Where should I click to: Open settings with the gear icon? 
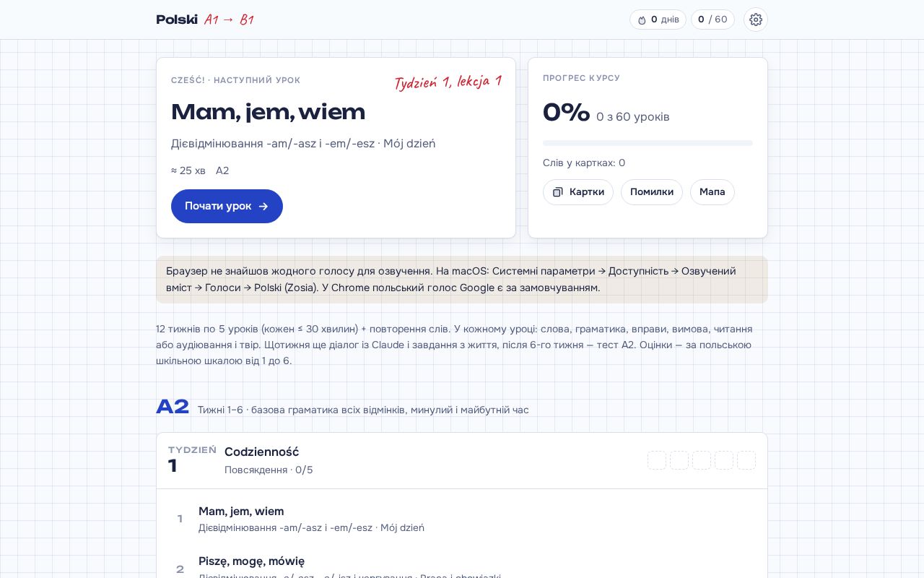point(756,20)
